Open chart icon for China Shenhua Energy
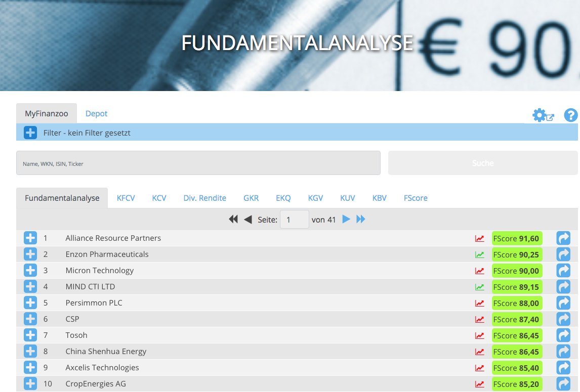The image size is (580, 392). (x=479, y=352)
